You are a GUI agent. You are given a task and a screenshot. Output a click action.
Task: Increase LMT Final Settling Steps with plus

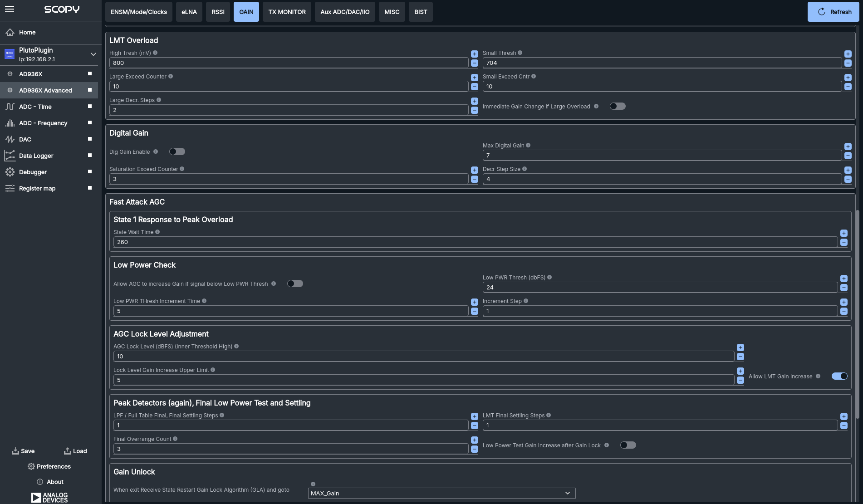coord(844,416)
